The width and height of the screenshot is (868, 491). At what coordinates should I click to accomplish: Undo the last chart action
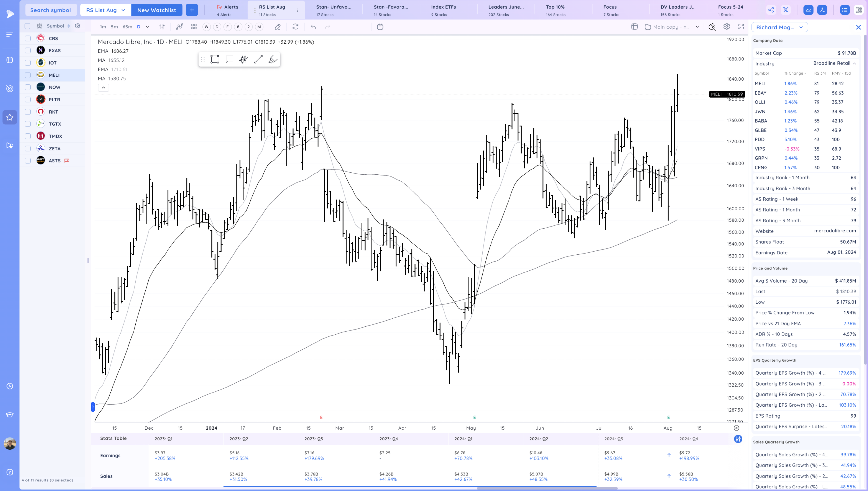[313, 27]
